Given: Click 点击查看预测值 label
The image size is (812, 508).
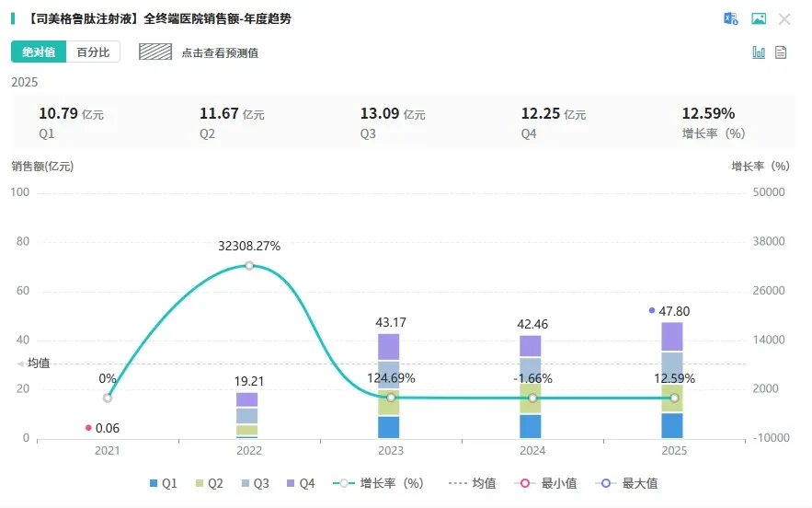Looking at the screenshot, I should [x=220, y=52].
